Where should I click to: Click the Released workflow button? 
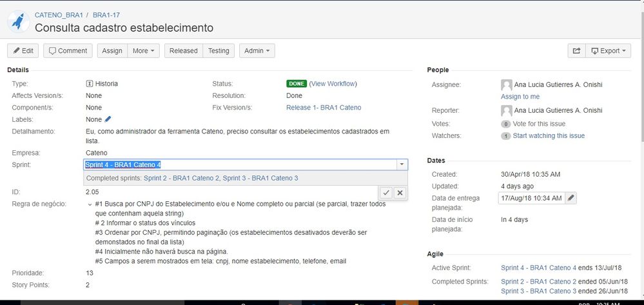[184, 51]
